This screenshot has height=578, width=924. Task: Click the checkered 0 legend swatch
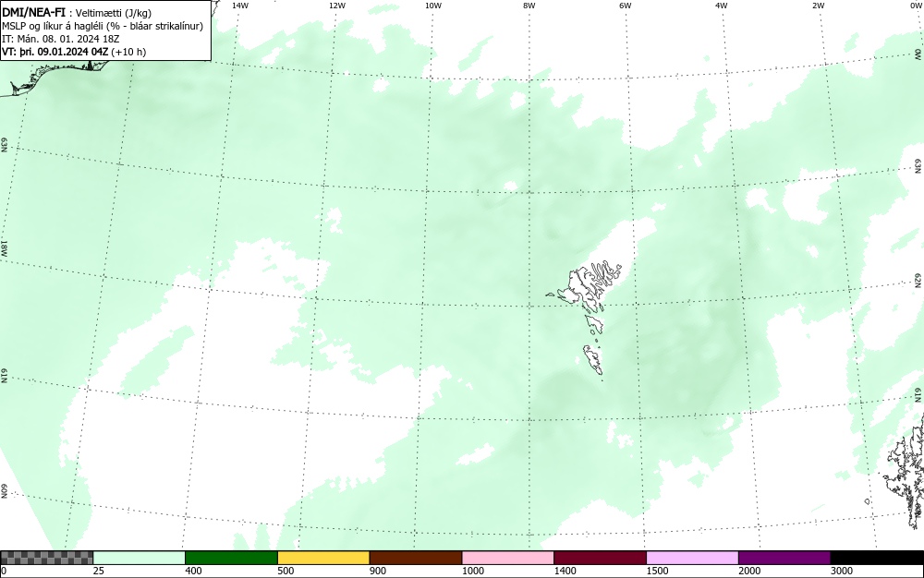click(46, 558)
